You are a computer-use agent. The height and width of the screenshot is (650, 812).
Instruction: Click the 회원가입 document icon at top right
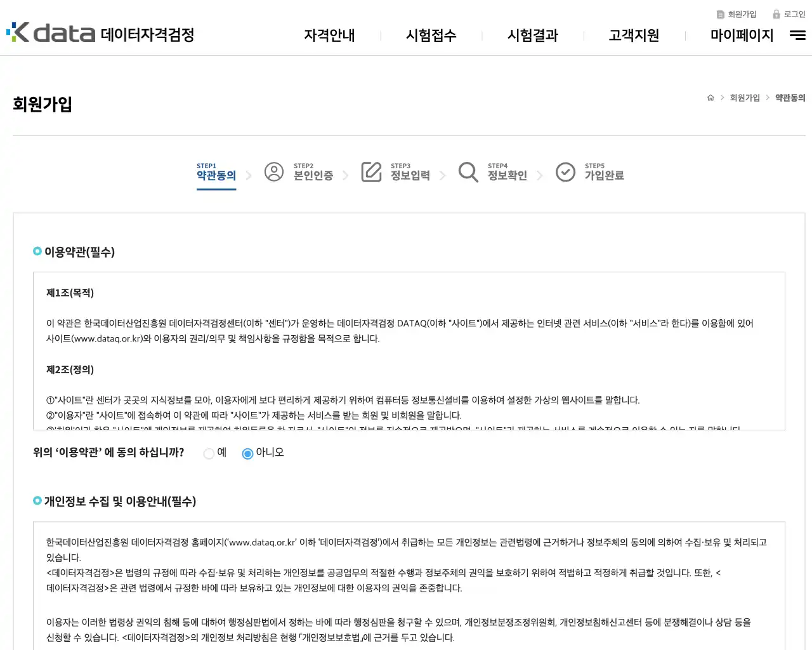[x=720, y=14]
